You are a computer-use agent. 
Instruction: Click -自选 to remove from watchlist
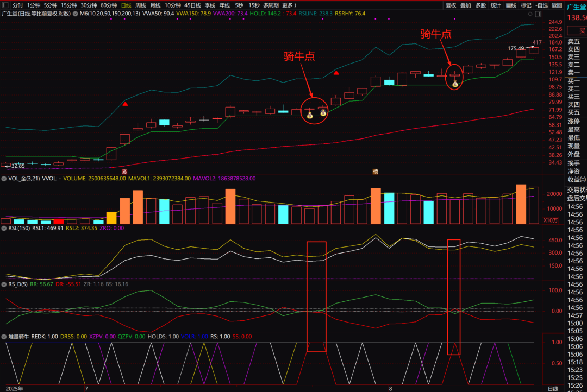(x=541, y=5)
